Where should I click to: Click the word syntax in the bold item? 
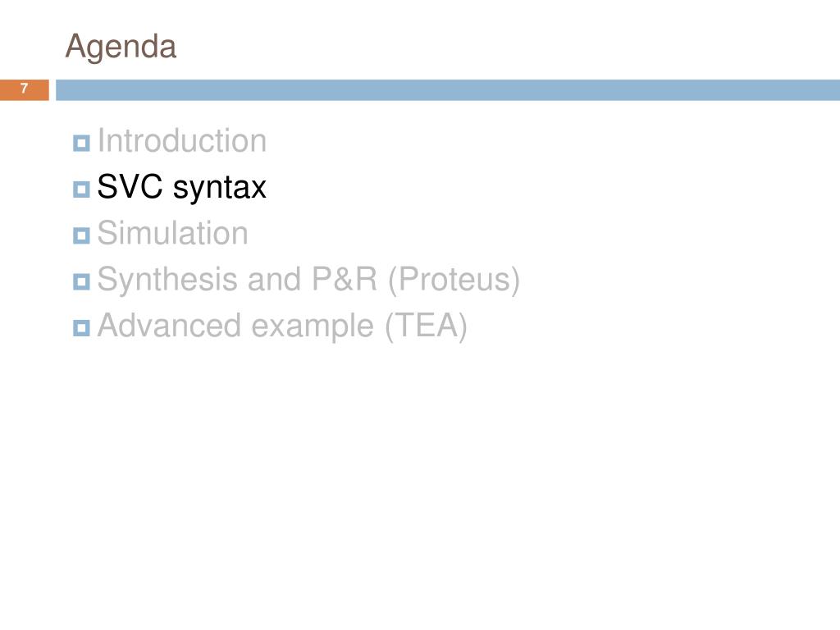click(x=220, y=189)
